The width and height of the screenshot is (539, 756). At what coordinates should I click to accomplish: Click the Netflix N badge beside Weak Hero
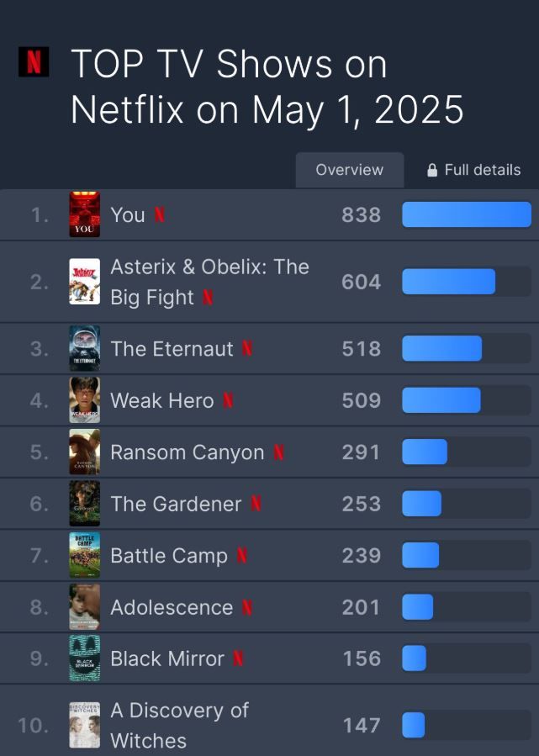pos(228,400)
